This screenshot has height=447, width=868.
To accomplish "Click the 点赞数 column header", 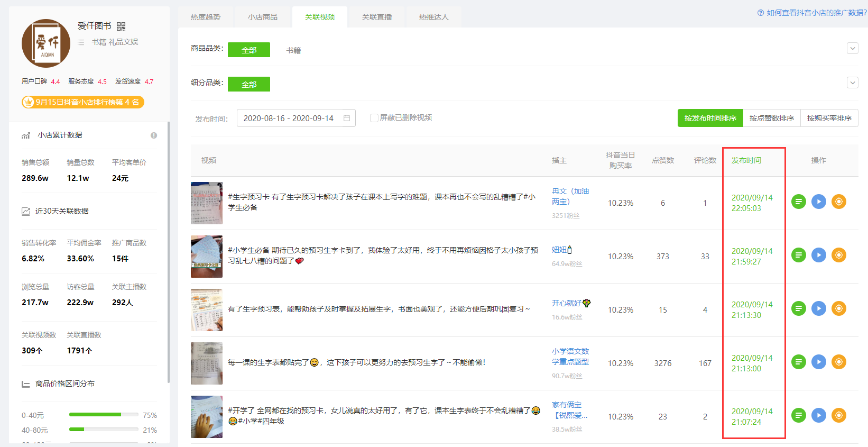I will (x=663, y=160).
